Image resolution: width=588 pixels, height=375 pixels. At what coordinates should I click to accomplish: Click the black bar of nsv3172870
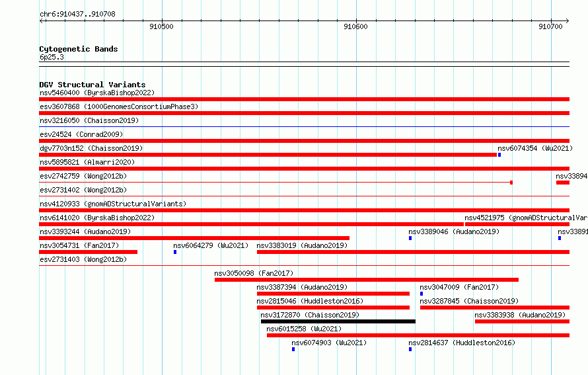pos(338,321)
